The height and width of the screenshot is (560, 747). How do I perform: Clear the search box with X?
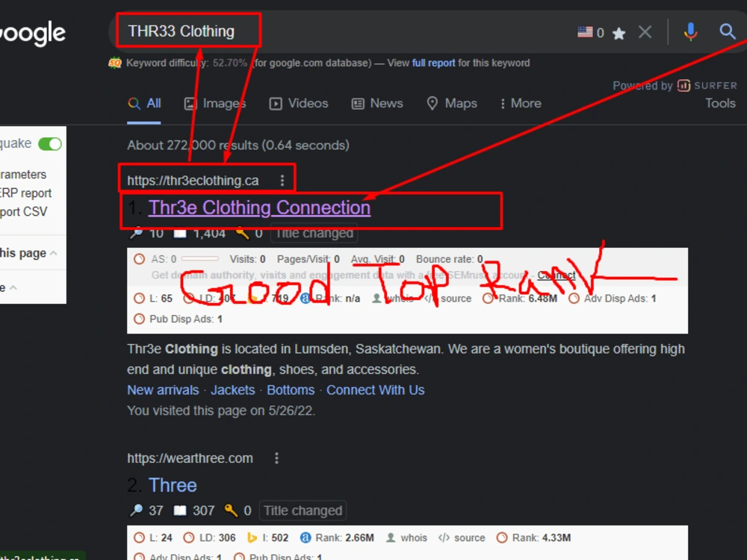coord(645,32)
